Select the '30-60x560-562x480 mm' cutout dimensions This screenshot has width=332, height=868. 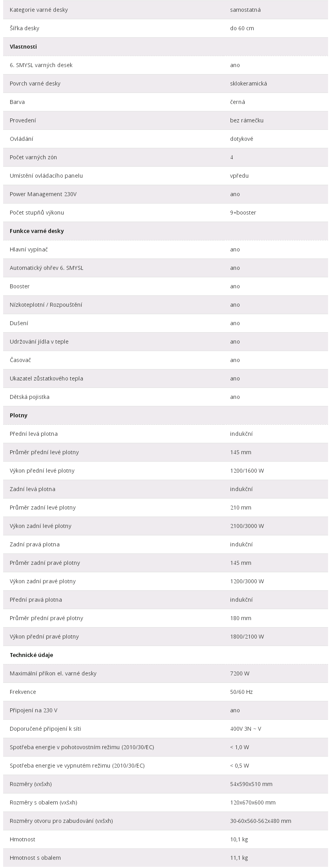pyautogui.click(x=261, y=821)
